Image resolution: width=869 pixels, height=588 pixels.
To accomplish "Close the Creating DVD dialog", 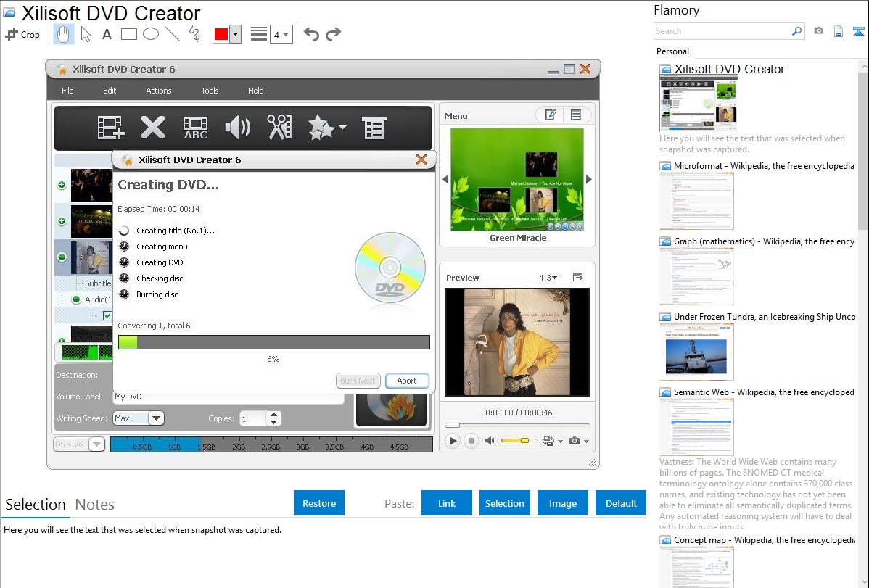I will (421, 160).
